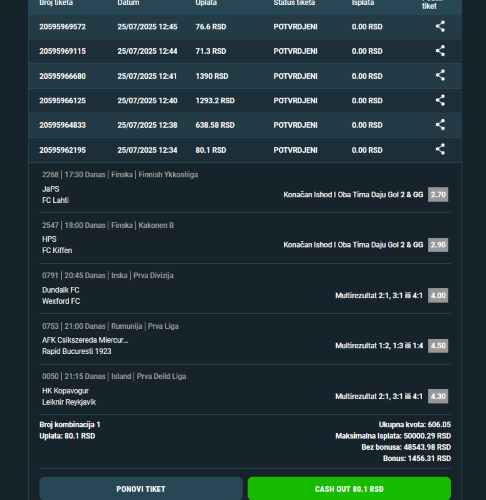
Task: Open the Dundalk FC vs Wexford FC match
Action: coord(61,295)
